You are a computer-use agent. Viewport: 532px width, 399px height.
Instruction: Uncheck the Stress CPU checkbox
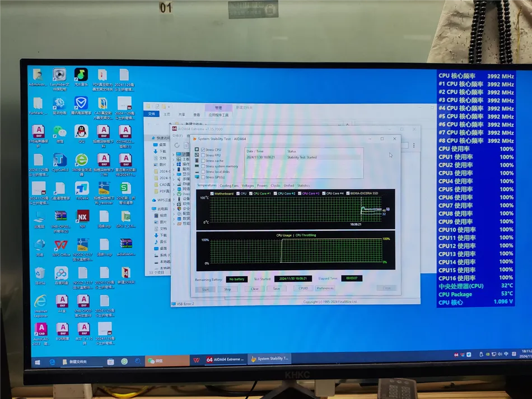[x=203, y=150]
